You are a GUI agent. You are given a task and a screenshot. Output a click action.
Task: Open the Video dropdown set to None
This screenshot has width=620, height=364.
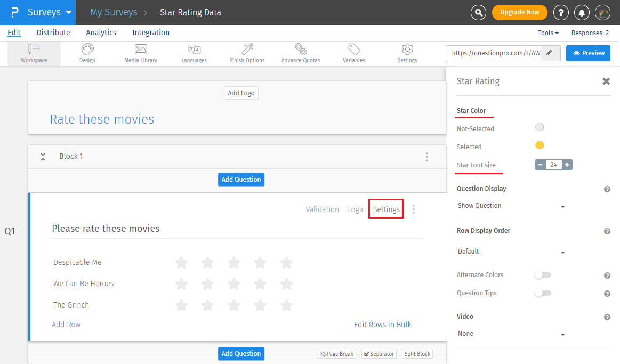click(x=511, y=334)
